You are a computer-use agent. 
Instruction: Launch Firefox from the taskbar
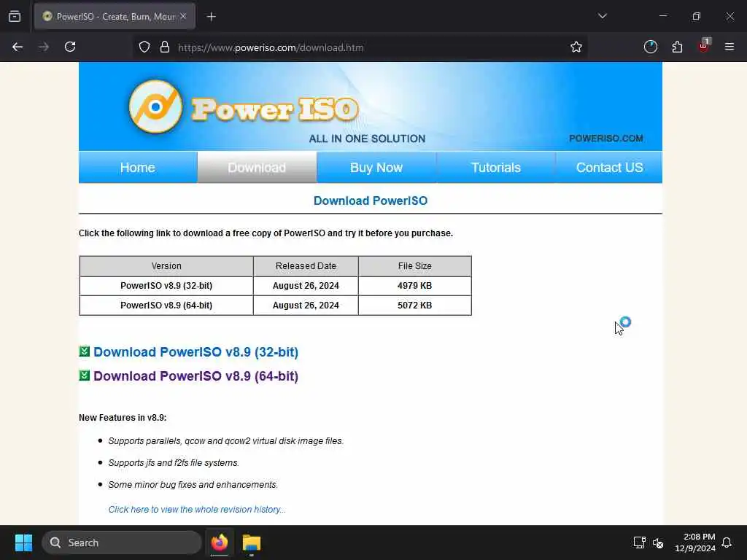(x=220, y=542)
